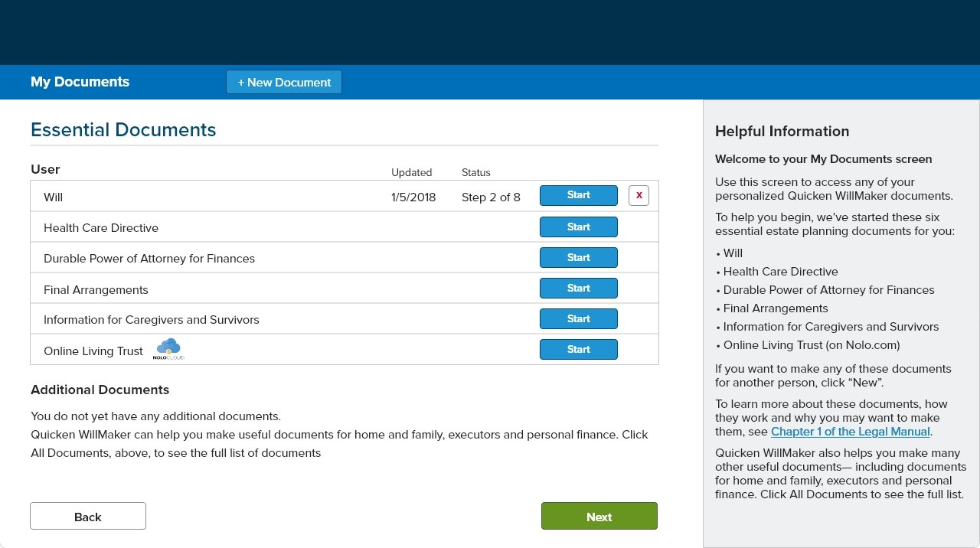Start the Online Living Trust document
Image resolution: width=980 pixels, height=548 pixels.
pyautogui.click(x=578, y=350)
